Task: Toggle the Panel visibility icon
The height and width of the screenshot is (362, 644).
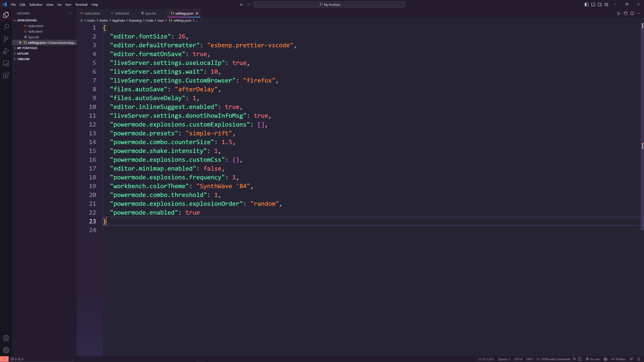Action: [593, 4]
